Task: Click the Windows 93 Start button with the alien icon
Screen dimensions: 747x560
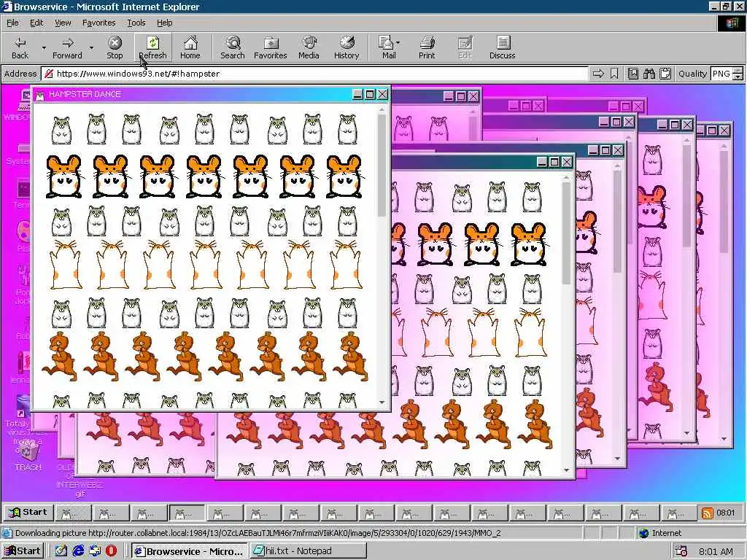Action: [28, 513]
